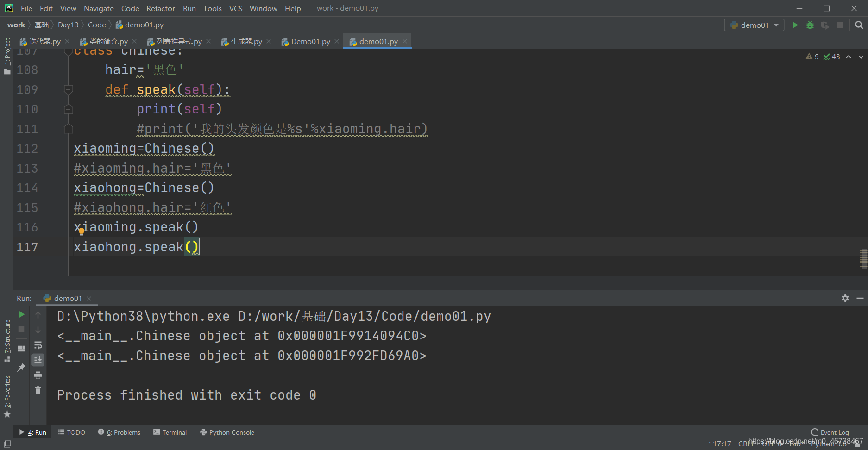
Task: Open the Terminal tool window
Action: tap(170, 432)
